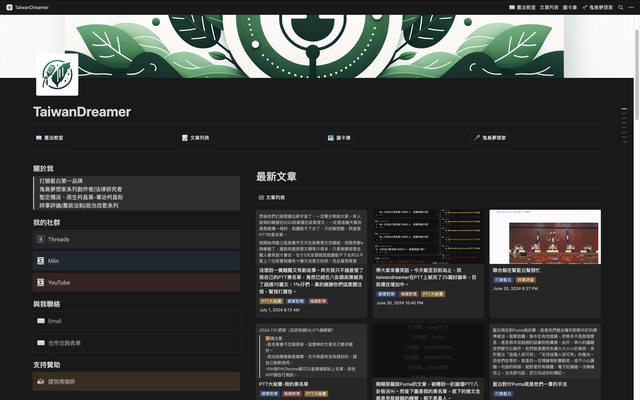Image resolution: width=640 pixels, height=400 pixels.
Task: Click the gallery icon beside 文章列表 view
Action: coord(260,198)
